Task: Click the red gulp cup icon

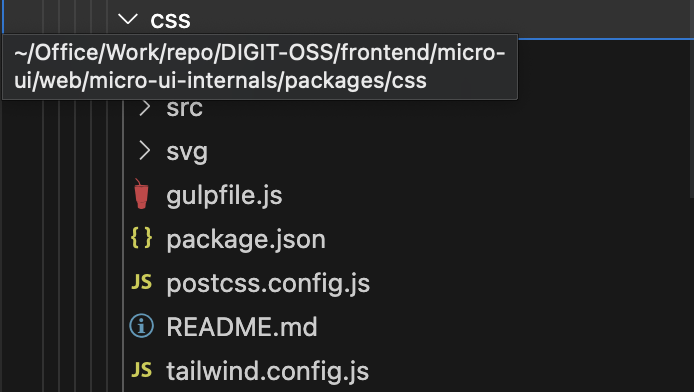Action: point(141,194)
